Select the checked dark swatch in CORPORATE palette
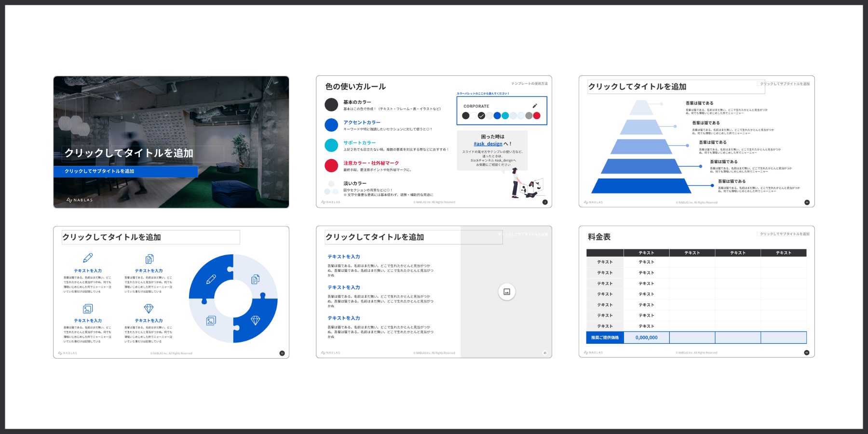Image resolution: width=868 pixels, height=434 pixels. [x=481, y=116]
